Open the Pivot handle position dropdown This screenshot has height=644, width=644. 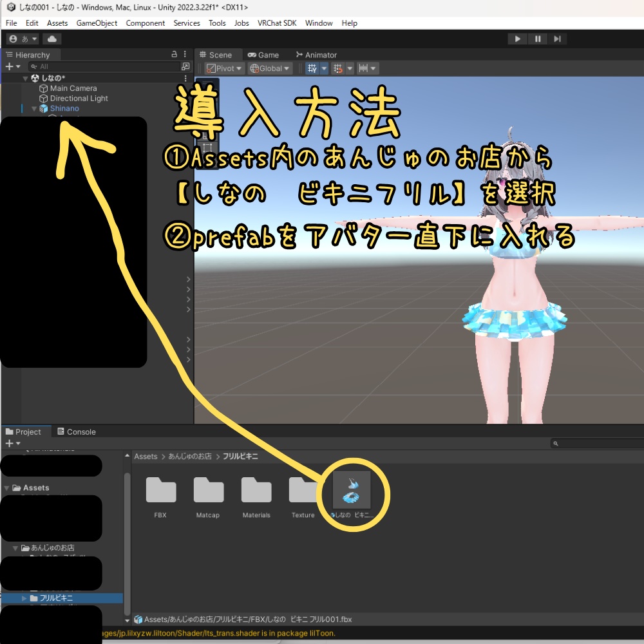[x=224, y=69]
